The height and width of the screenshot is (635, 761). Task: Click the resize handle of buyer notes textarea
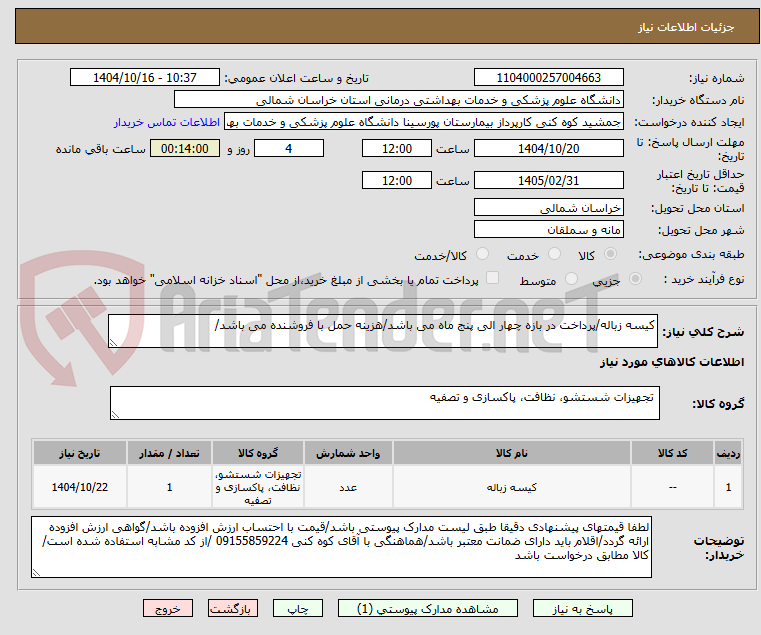(x=36, y=573)
